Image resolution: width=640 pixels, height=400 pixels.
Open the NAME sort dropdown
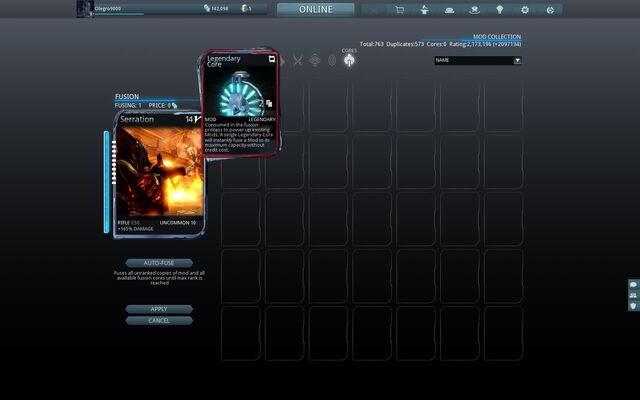(x=478, y=60)
